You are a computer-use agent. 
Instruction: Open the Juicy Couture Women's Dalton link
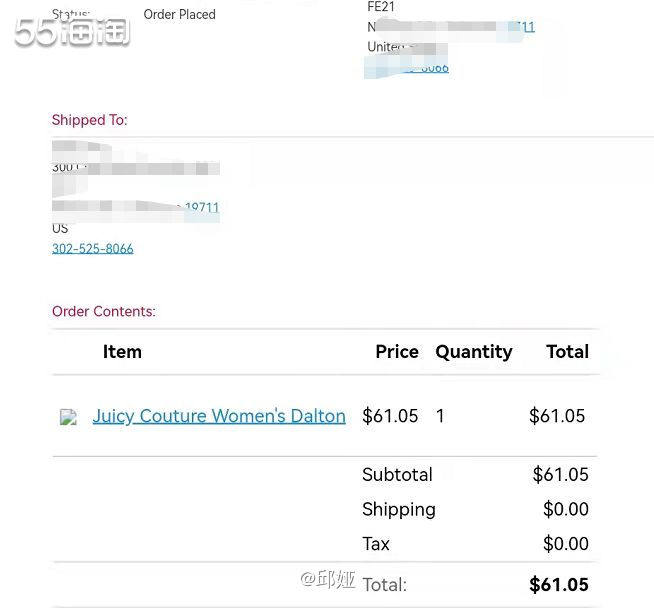219,416
